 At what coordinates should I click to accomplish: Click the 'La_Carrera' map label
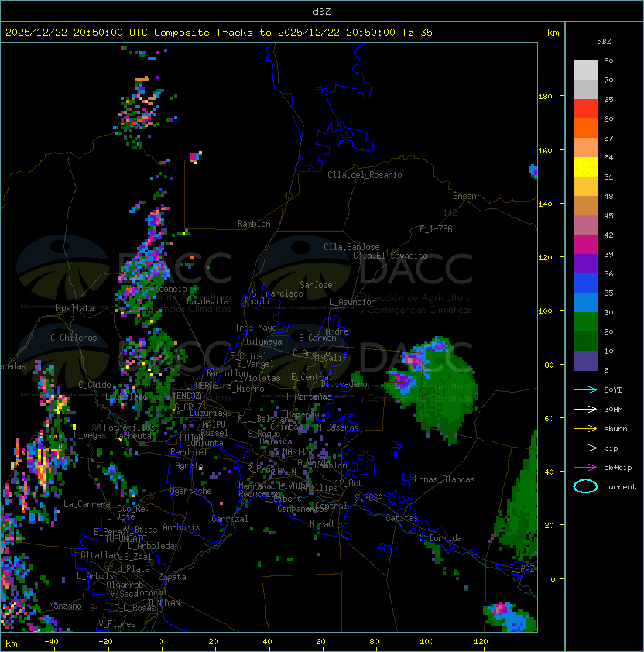point(87,504)
